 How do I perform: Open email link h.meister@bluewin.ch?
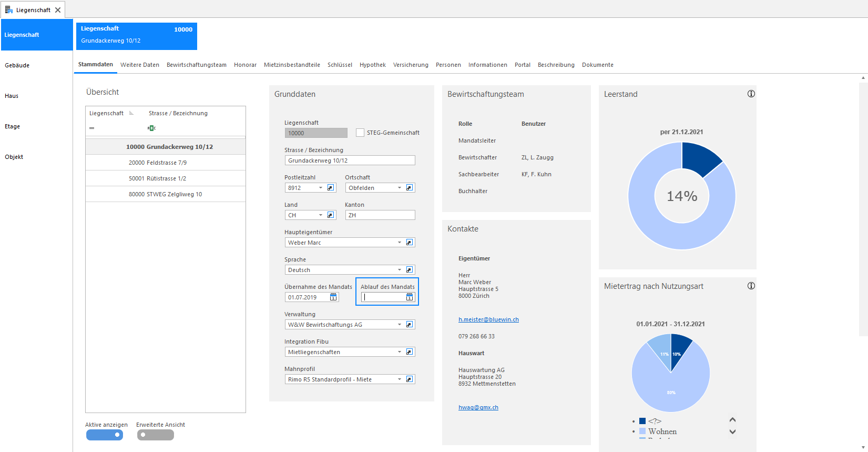coord(488,319)
